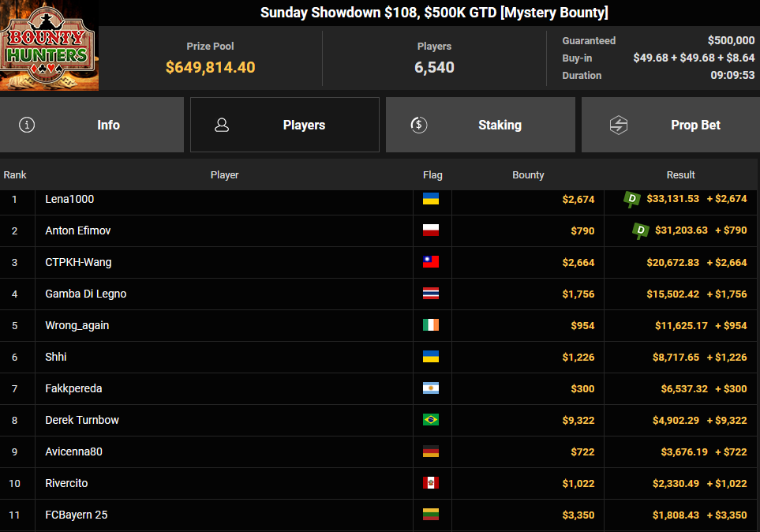The image size is (760, 532).
Task: Click the green deal badge for Anton Efimov
Action: coord(640,230)
